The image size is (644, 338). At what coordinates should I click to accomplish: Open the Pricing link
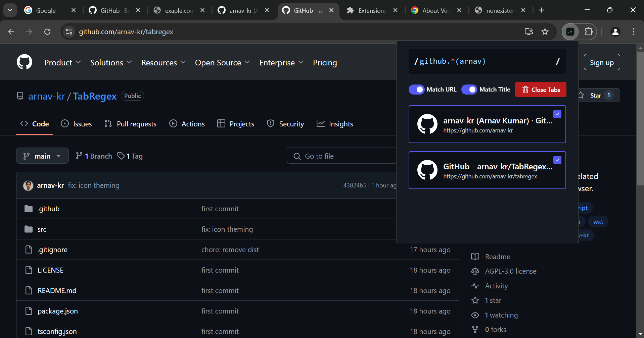click(325, 63)
